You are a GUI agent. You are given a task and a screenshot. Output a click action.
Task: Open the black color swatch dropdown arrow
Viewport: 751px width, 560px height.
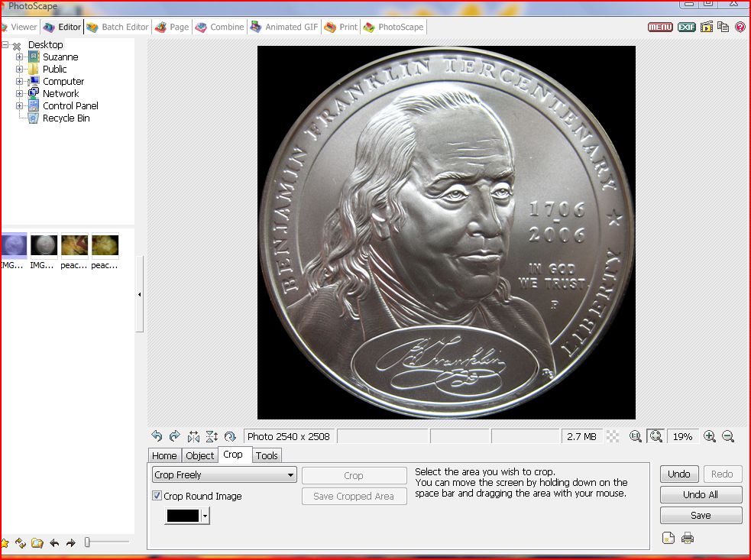click(205, 516)
